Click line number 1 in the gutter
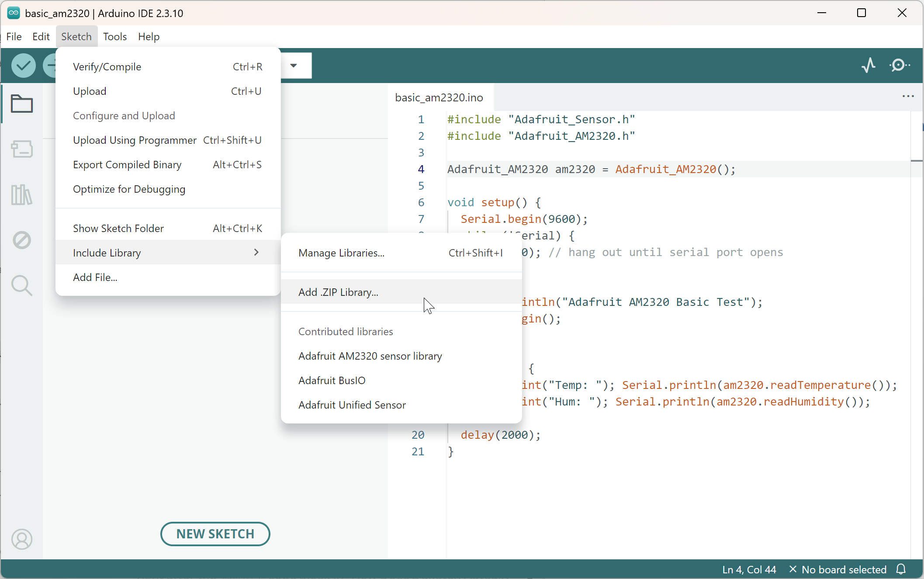 pyautogui.click(x=421, y=119)
